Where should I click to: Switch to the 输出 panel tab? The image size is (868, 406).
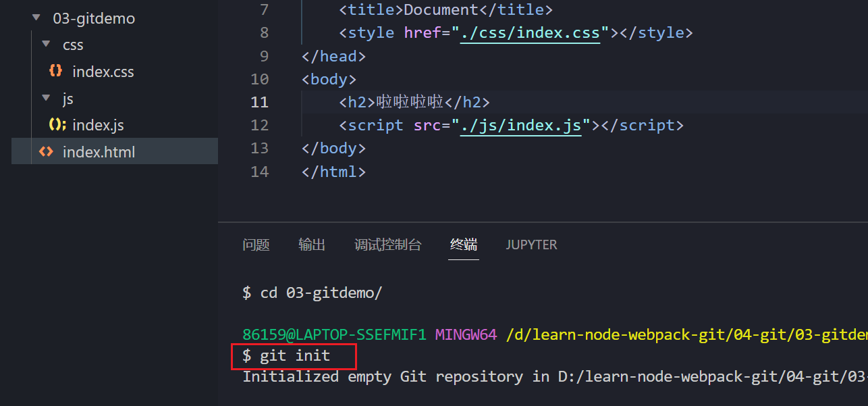312,245
